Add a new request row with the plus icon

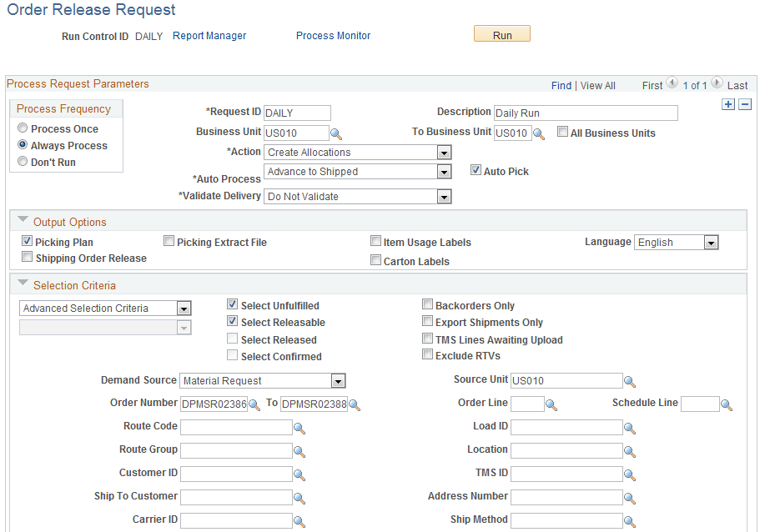pos(727,104)
